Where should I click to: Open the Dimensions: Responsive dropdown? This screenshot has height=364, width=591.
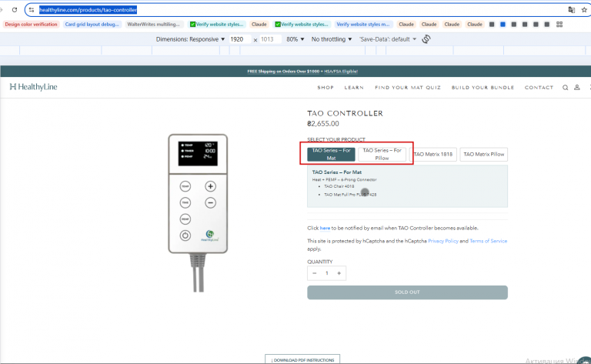[x=190, y=39]
